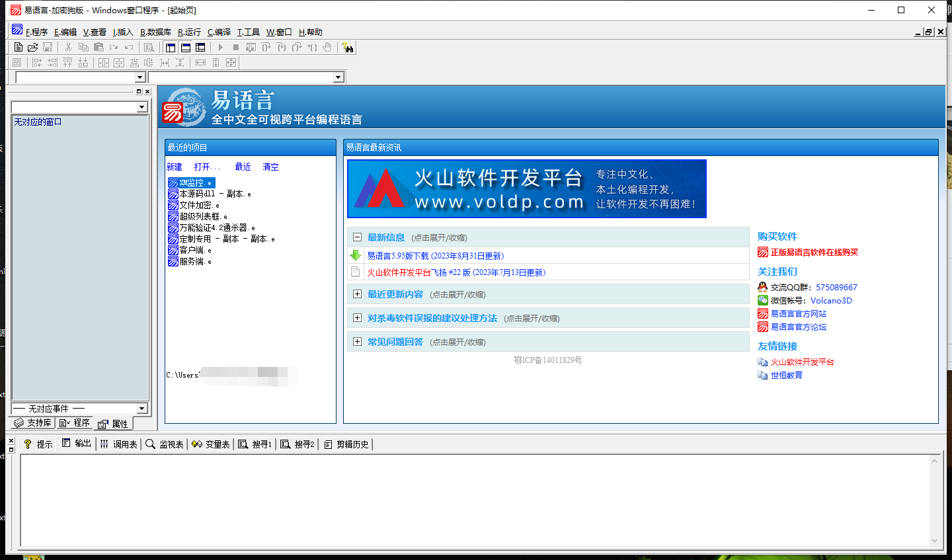The height and width of the screenshot is (560, 952).
Task: Click the 火山软件开发平台 voldp.com banner
Action: pyautogui.click(x=527, y=188)
